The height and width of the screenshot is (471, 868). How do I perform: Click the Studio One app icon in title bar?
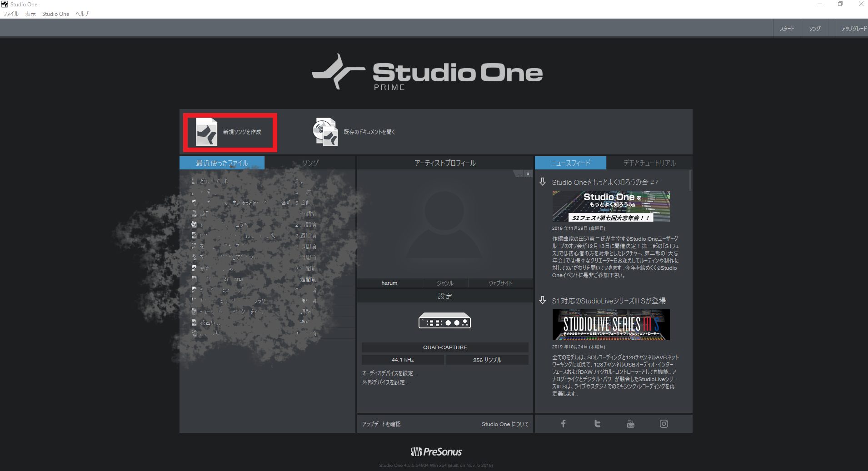[x=5, y=4]
